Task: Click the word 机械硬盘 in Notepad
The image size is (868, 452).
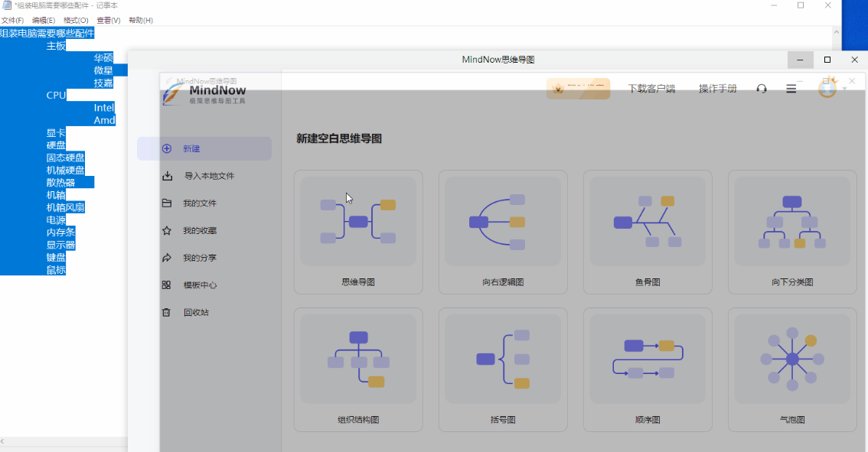Action: point(65,171)
